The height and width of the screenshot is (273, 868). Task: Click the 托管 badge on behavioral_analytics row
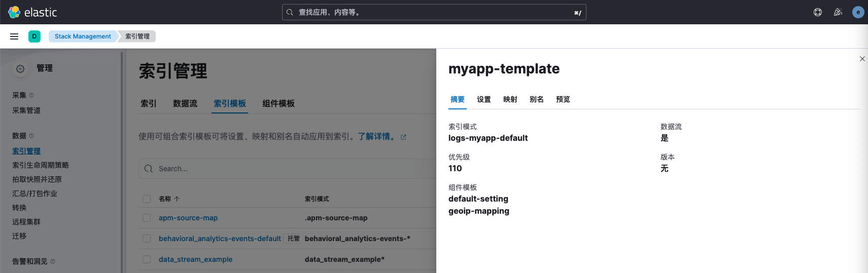(292, 239)
